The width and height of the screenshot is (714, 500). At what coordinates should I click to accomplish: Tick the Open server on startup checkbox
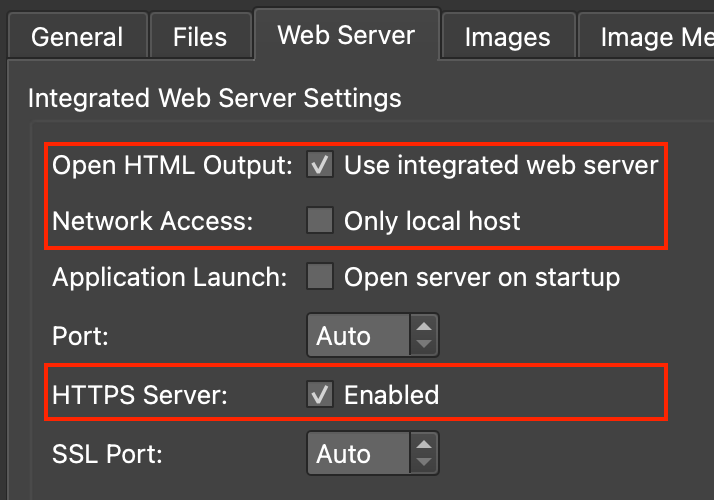tap(320, 276)
